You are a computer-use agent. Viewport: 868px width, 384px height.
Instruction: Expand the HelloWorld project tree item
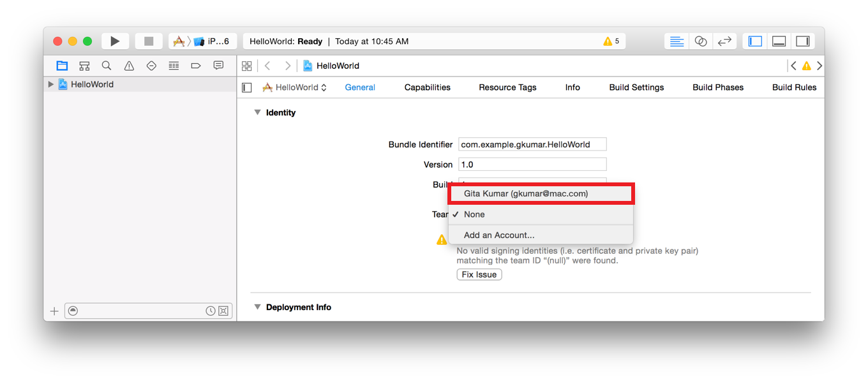[x=51, y=84]
